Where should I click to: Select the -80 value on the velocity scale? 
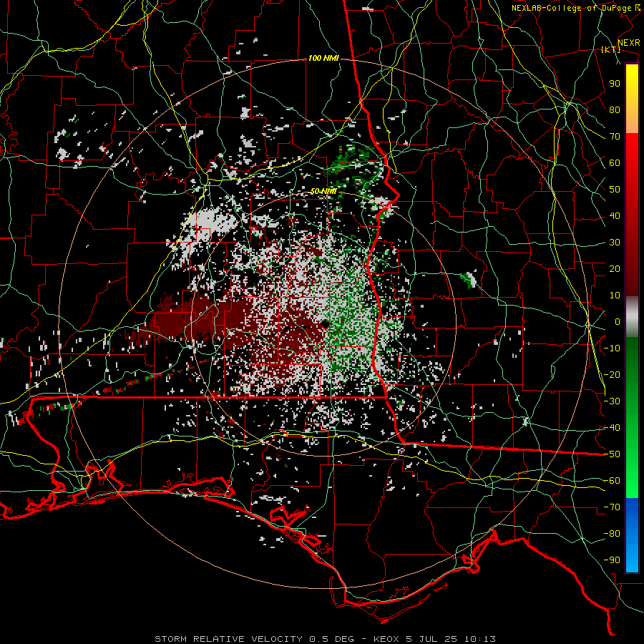point(612,534)
